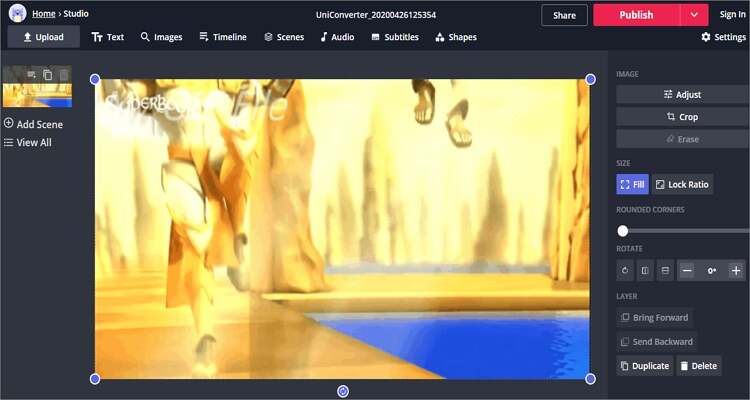Image resolution: width=750 pixels, height=400 pixels.
Task: Click Add Scene
Action: pyautogui.click(x=33, y=124)
